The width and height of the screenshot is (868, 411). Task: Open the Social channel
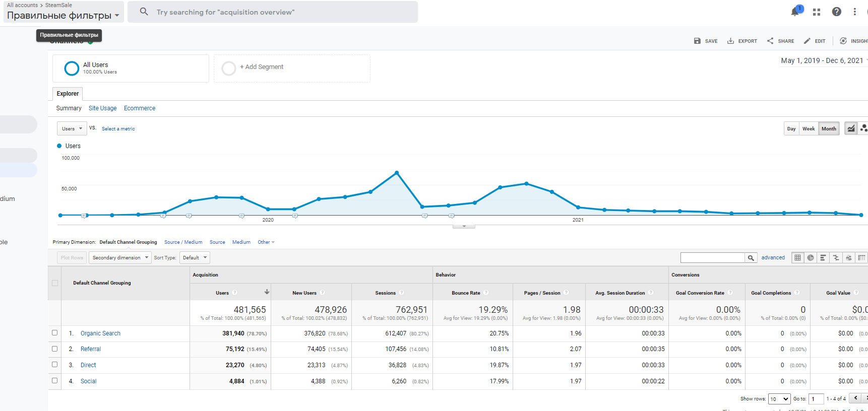[x=88, y=381]
